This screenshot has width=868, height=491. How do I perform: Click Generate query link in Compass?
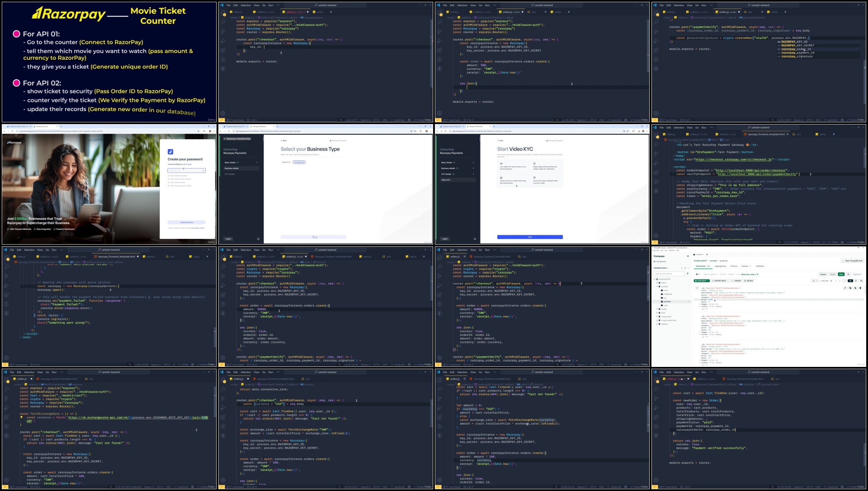[x=748, y=274]
